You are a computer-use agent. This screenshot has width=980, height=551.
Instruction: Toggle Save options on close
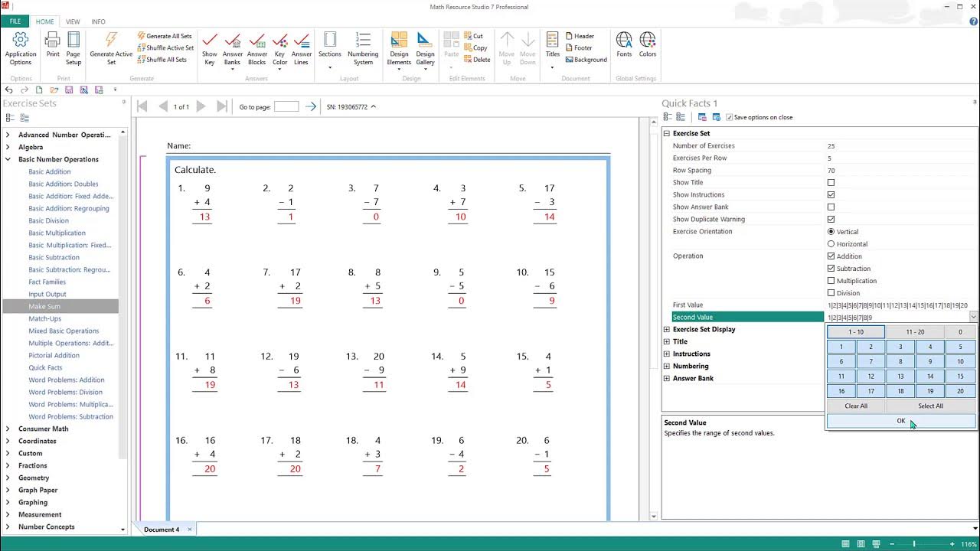pos(729,117)
